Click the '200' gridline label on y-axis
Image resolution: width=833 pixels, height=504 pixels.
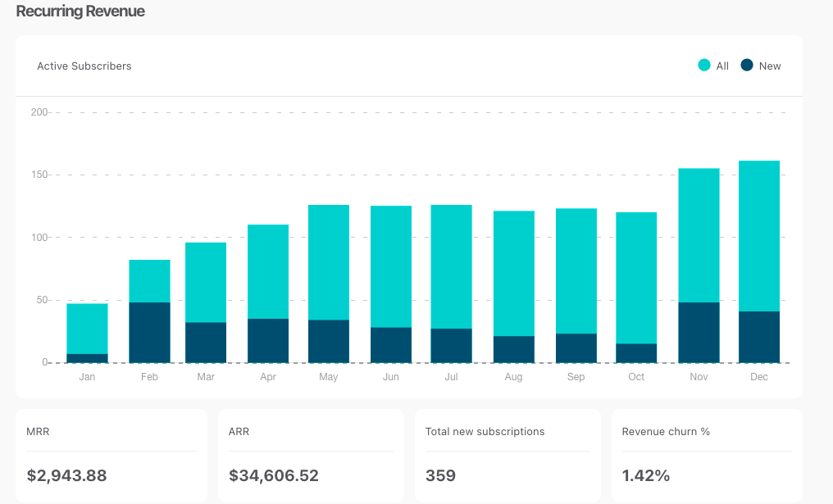[39, 112]
